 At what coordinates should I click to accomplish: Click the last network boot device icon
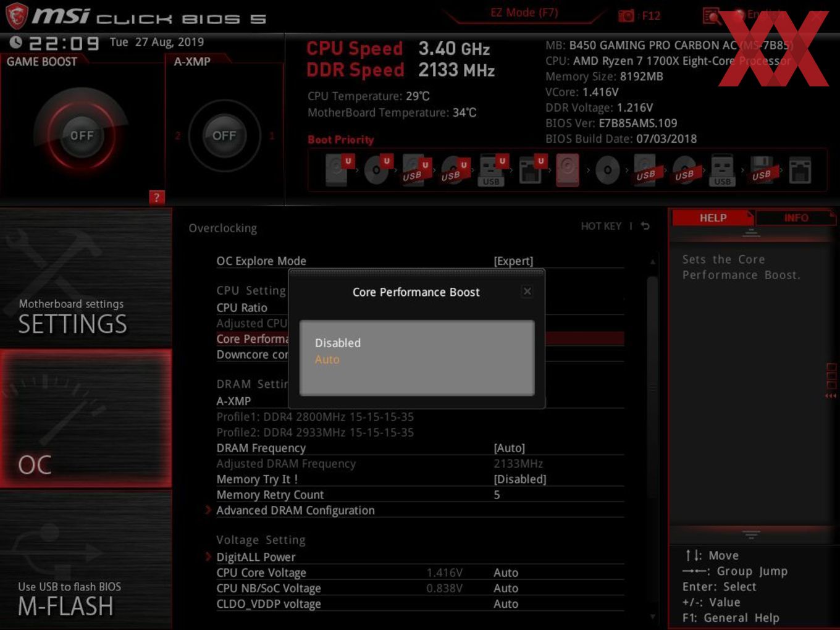(x=800, y=170)
